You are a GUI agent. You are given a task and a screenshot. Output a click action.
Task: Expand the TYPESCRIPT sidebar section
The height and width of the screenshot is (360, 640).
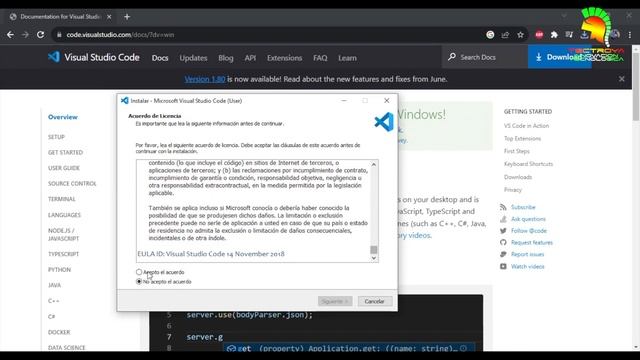click(63, 254)
